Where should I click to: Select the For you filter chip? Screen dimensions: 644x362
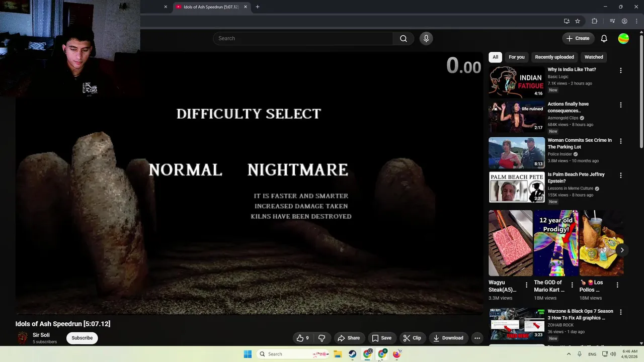point(517,57)
